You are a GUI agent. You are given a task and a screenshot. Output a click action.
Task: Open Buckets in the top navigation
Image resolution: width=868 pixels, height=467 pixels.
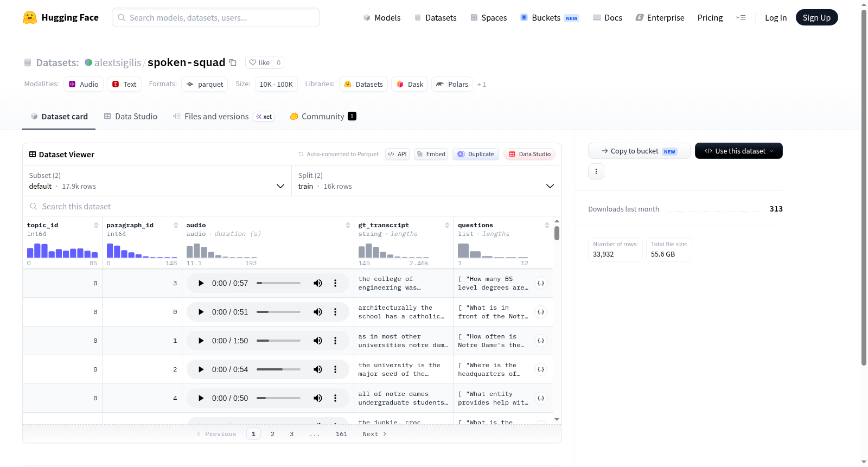point(550,18)
